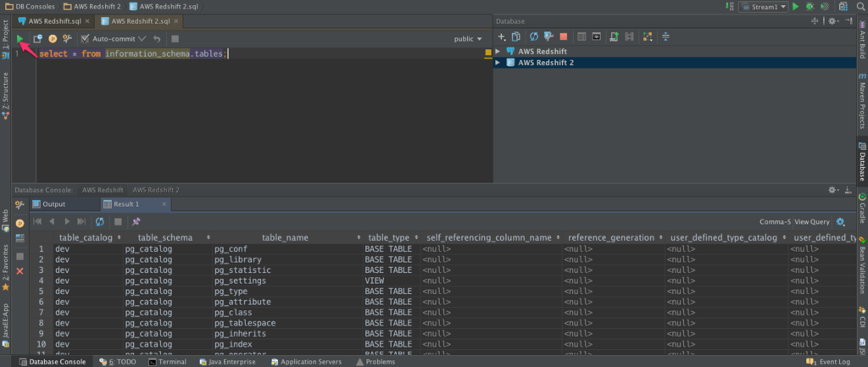
Task: Click the DDL export icon with green arrow
Action: coord(614,36)
